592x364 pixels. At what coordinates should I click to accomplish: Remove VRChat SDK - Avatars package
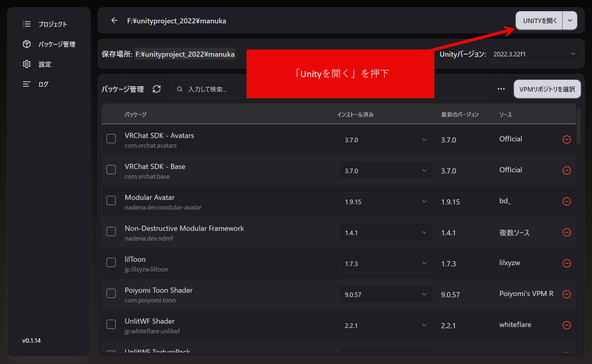(567, 140)
